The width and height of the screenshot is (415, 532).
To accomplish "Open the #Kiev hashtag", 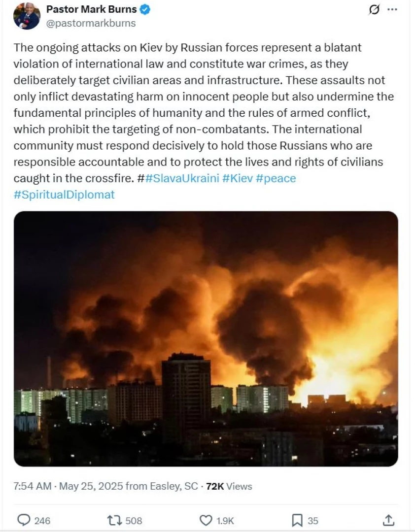I will [238, 178].
